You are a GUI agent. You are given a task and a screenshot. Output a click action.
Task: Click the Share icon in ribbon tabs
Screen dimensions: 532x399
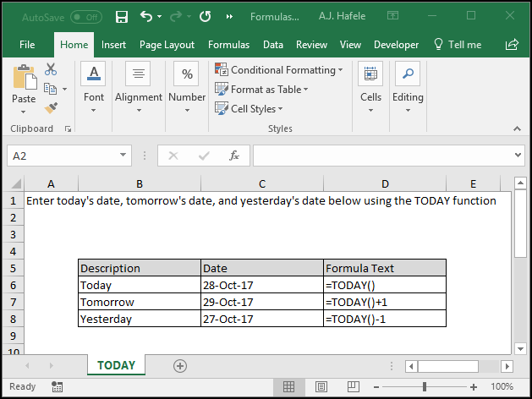pos(512,45)
